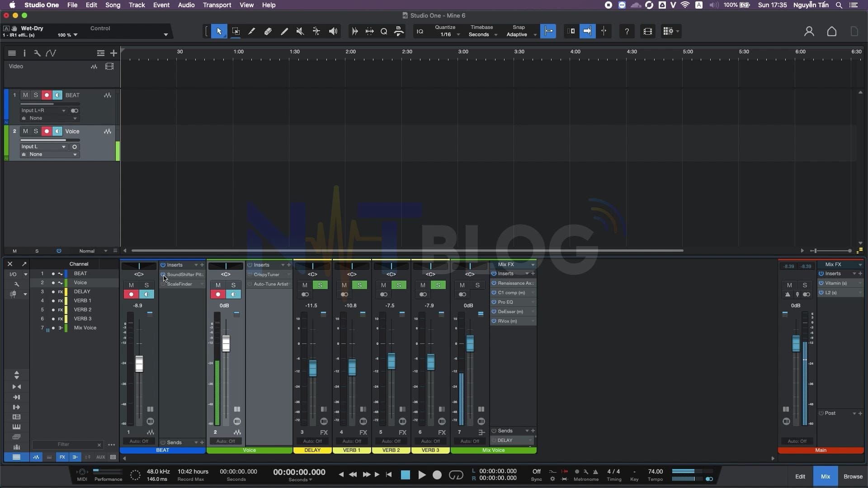
Task: Detach the mixer console arrow icon
Action: pyautogui.click(x=24, y=264)
